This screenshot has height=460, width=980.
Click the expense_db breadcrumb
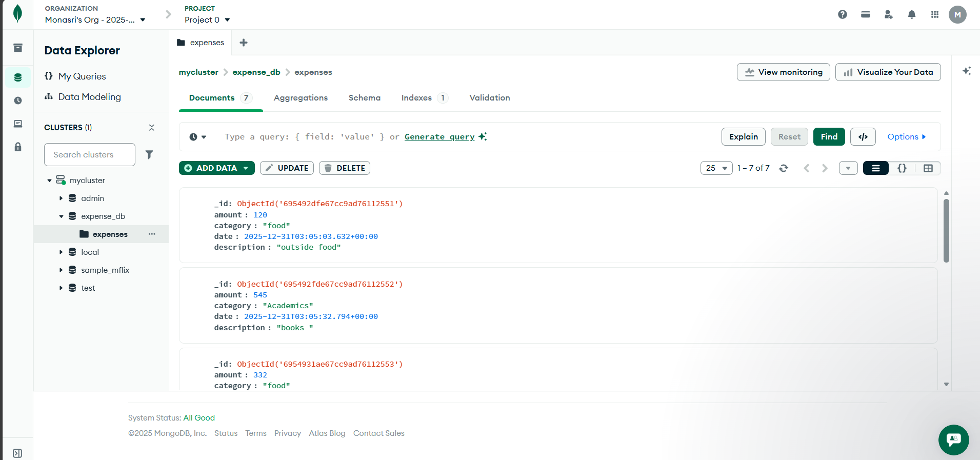click(256, 72)
